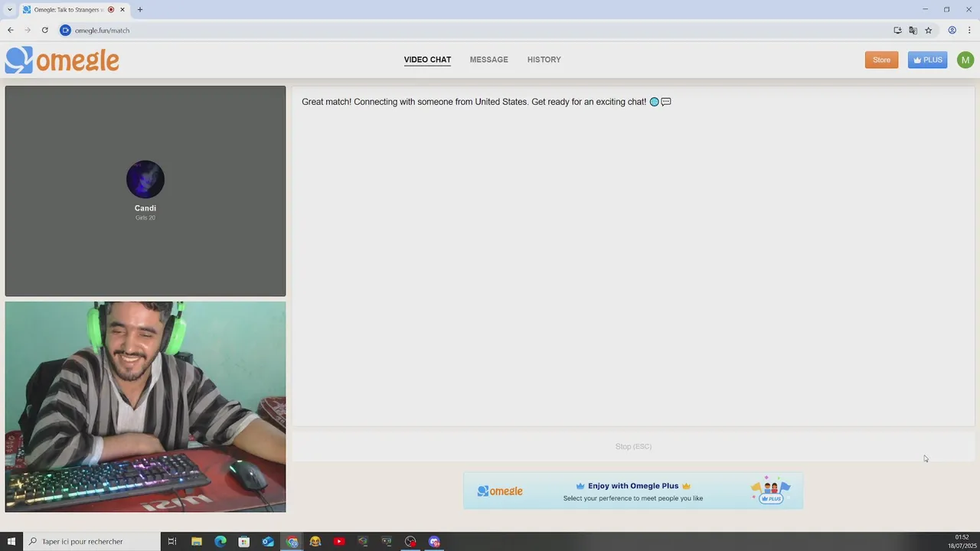This screenshot has width=980, height=551.
Task: Open the Chrome profile icon
Action: [952, 30]
